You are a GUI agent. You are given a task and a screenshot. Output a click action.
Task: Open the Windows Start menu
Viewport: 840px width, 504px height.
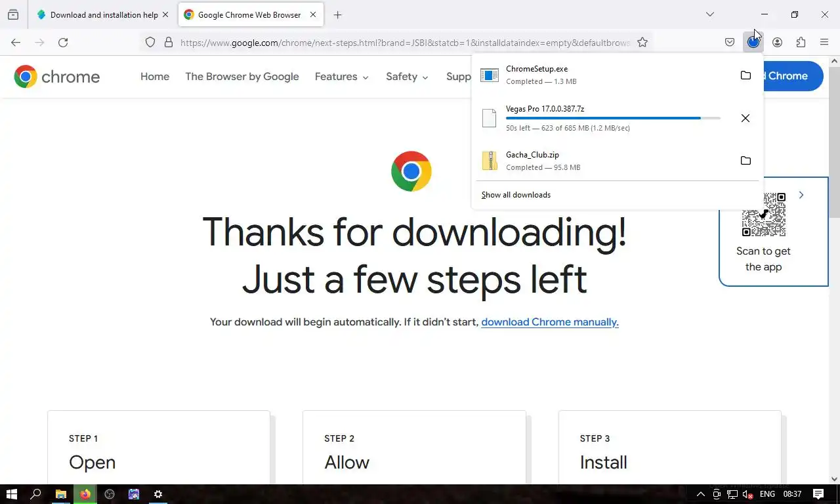pos(11,494)
